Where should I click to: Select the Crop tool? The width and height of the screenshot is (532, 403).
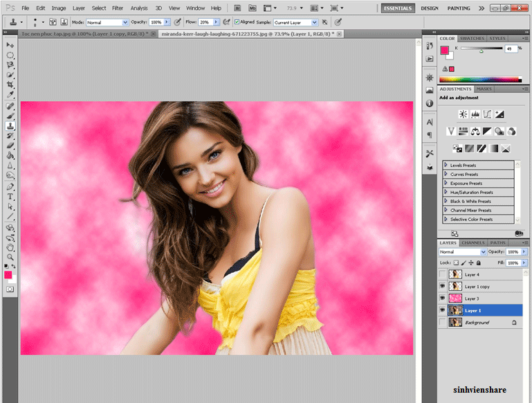click(x=10, y=84)
